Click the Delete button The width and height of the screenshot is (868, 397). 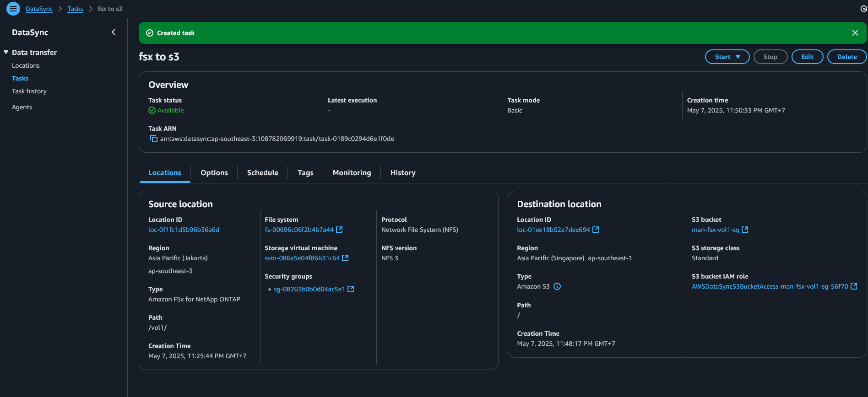point(847,57)
